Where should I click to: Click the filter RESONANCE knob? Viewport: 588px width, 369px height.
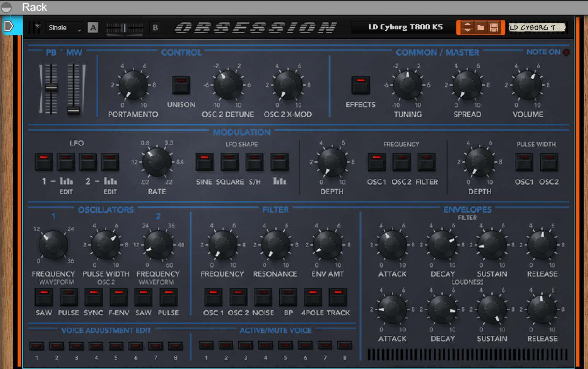coord(275,245)
